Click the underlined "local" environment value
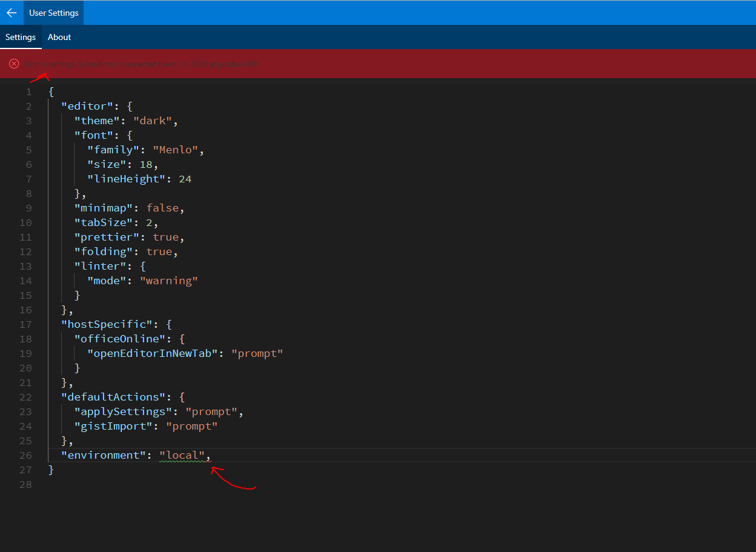 (182, 454)
